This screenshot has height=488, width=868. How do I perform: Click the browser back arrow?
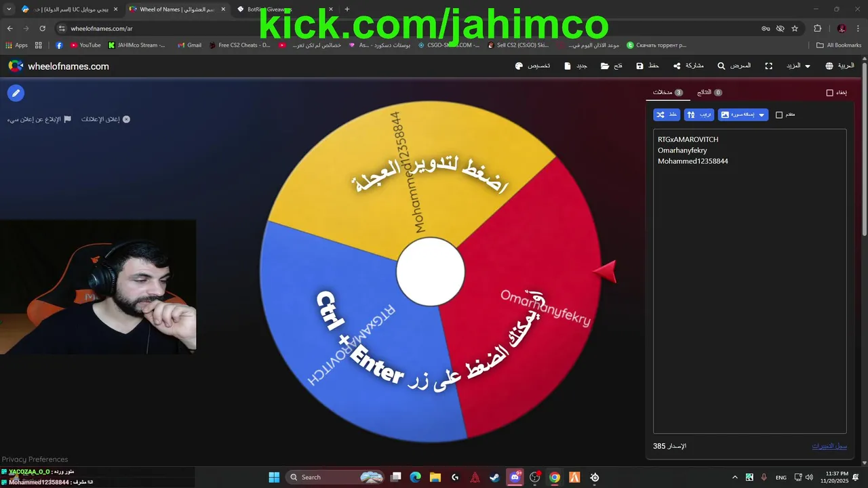[10, 28]
